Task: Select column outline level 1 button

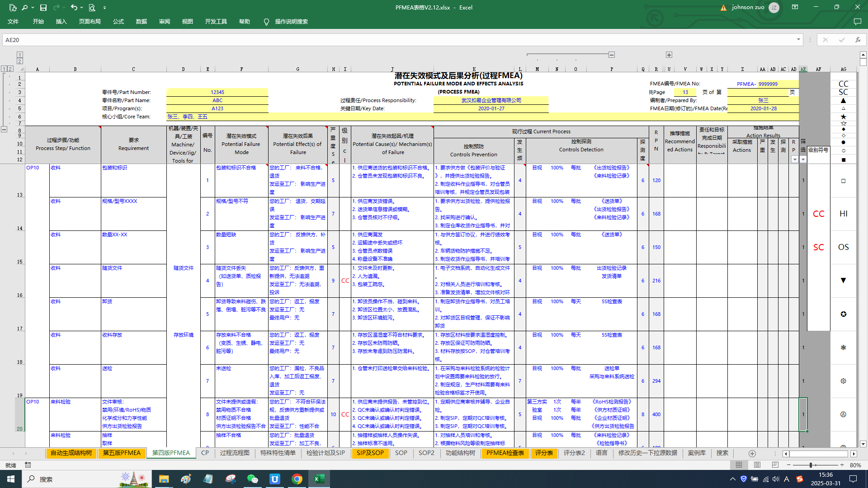Action: point(20,55)
